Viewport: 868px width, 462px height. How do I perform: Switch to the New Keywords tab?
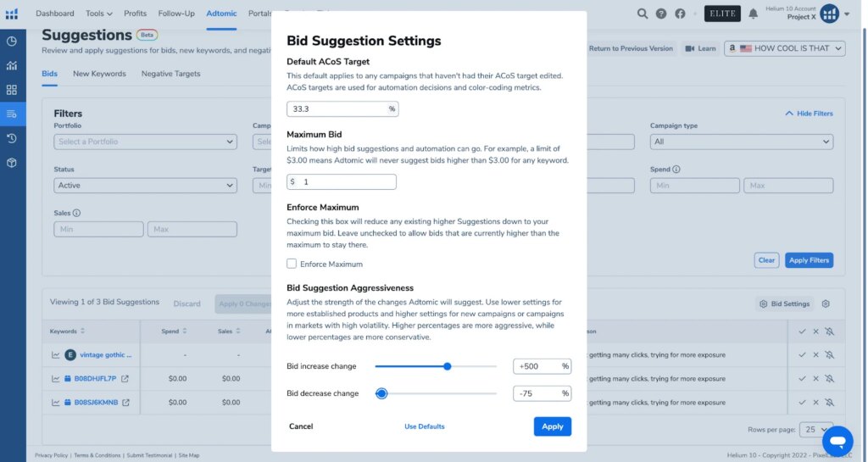click(x=100, y=74)
